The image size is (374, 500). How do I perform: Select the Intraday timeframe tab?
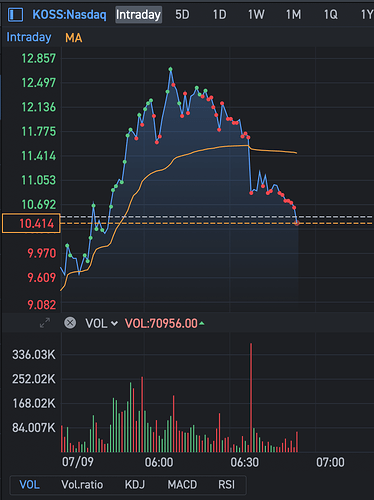[x=139, y=15]
